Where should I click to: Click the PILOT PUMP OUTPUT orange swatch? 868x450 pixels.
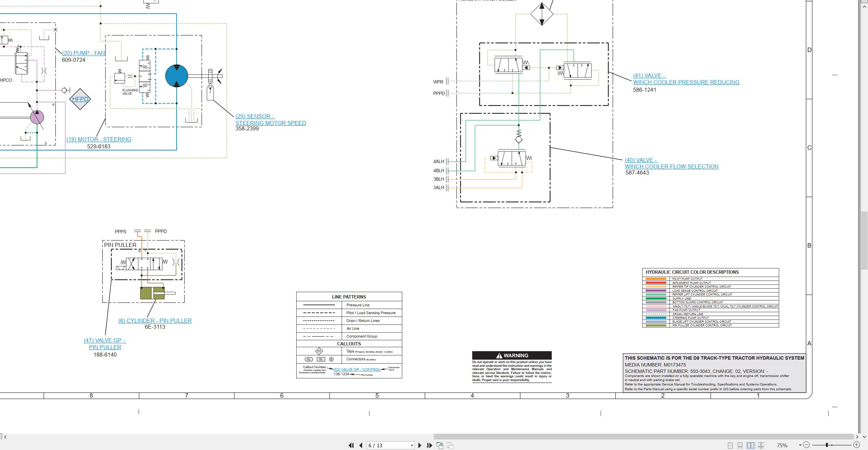[x=656, y=279]
